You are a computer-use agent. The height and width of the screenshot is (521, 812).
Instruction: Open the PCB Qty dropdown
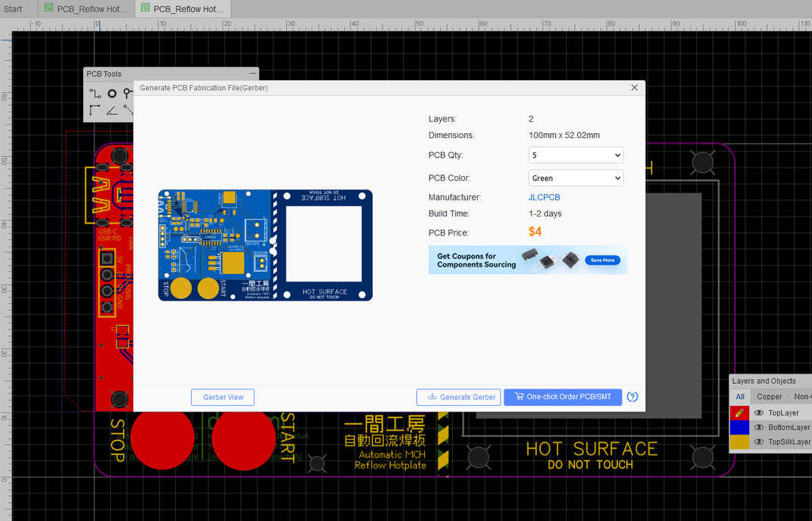pos(576,155)
